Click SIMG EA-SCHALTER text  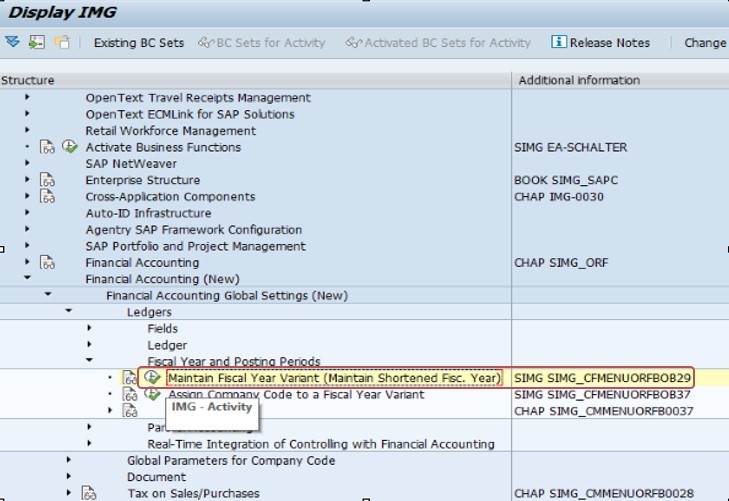[x=570, y=147]
